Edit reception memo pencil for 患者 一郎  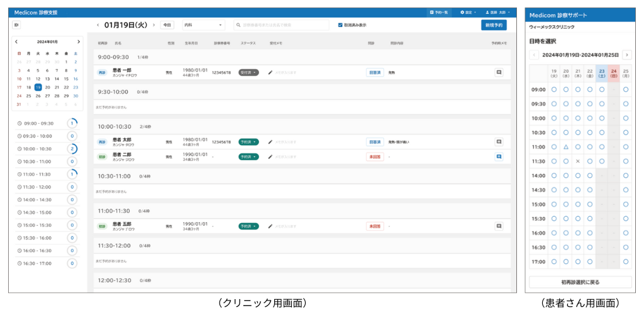click(x=270, y=73)
